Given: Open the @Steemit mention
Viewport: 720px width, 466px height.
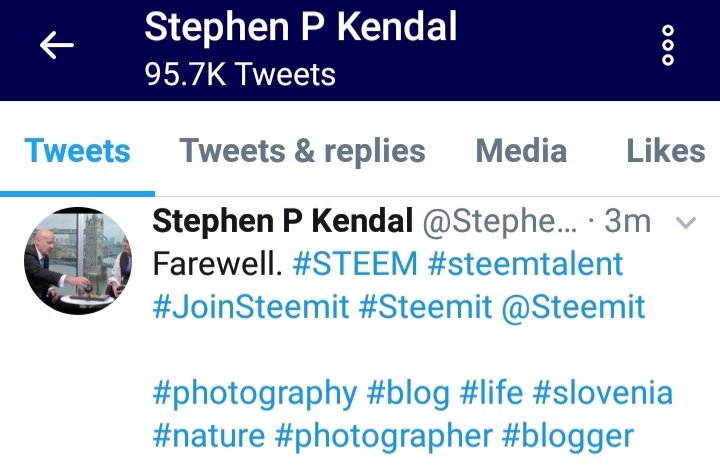Looking at the screenshot, I should (x=574, y=307).
